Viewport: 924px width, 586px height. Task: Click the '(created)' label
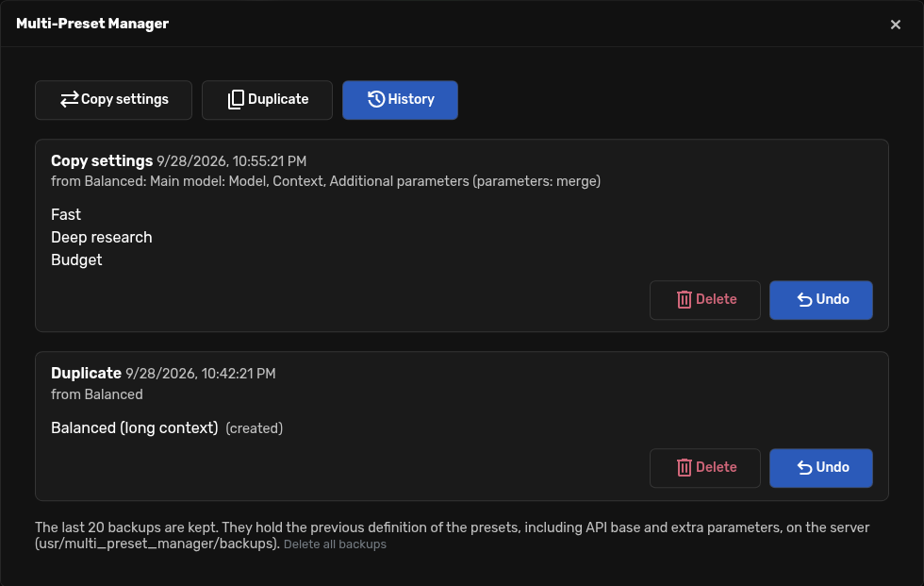254,428
